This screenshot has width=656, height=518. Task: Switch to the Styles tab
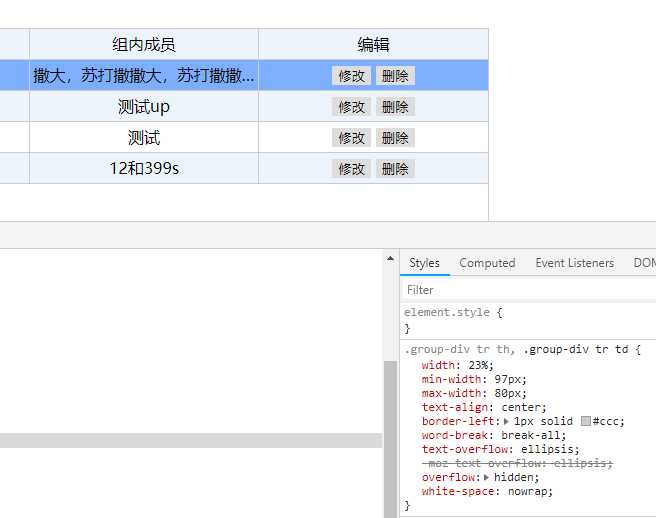(x=424, y=263)
